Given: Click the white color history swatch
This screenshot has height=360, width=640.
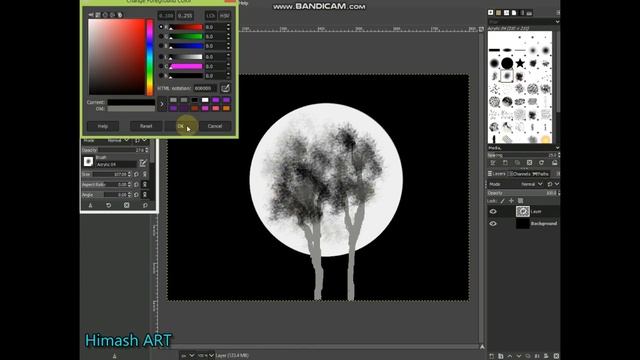Looking at the screenshot, I should pyautogui.click(x=205, y=100).
